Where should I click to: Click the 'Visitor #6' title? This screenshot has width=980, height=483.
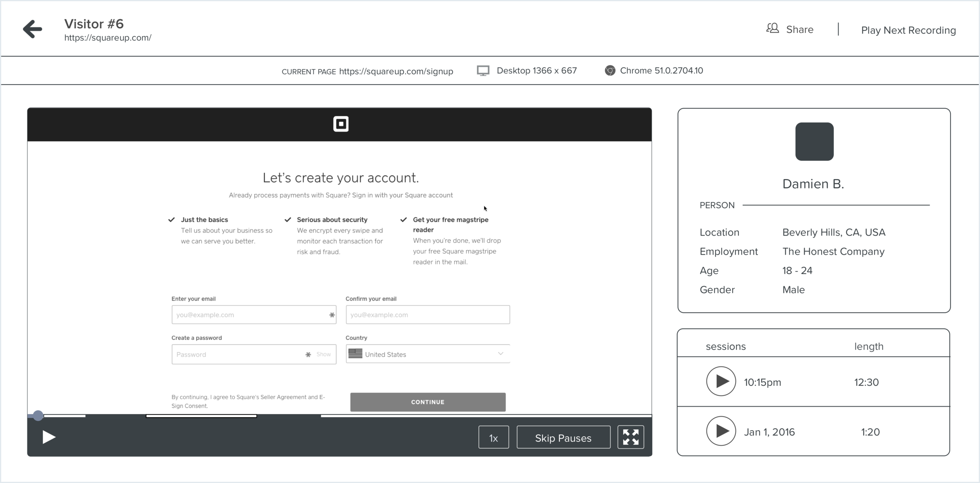tap(94, 24)
